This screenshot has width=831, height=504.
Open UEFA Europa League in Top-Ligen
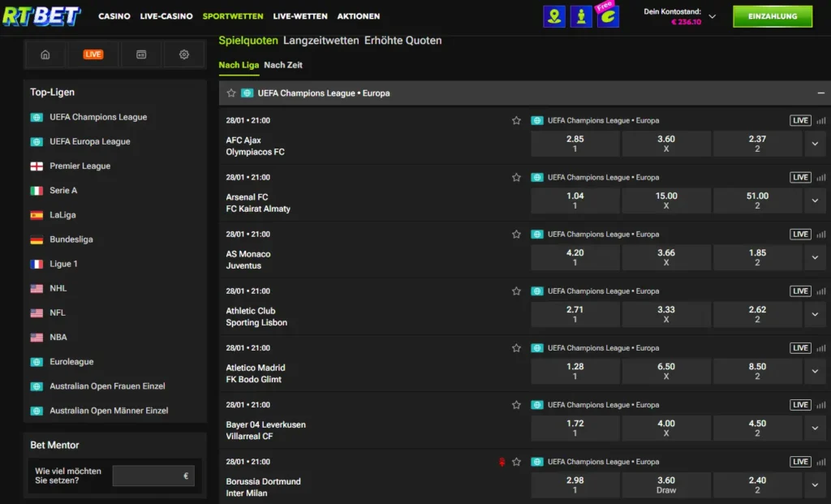tap(89, 141)
